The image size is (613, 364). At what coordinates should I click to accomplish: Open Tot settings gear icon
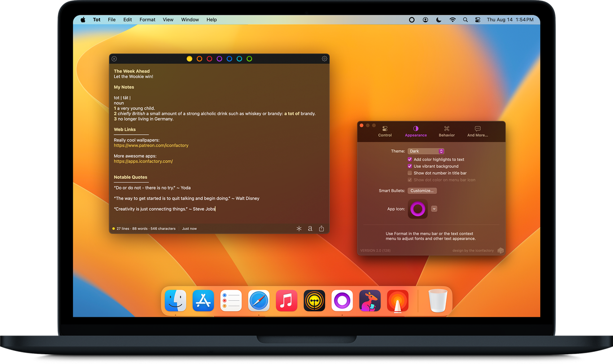(325, 59)
